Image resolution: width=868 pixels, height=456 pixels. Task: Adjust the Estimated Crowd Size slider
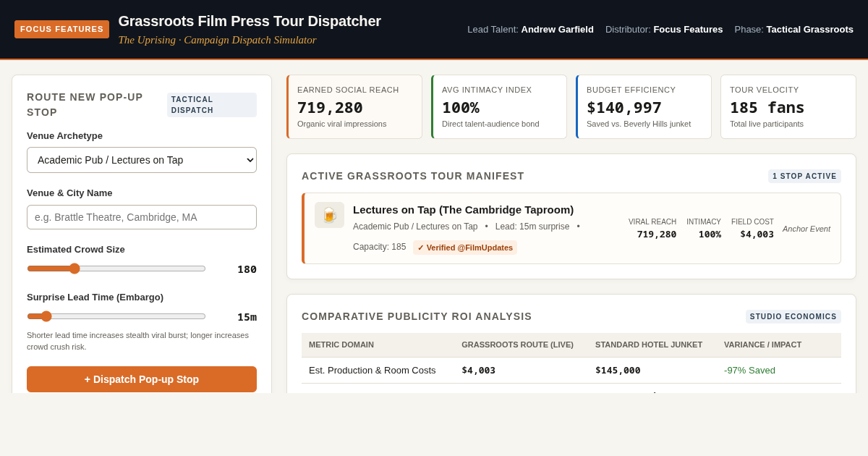coord(116,269)
